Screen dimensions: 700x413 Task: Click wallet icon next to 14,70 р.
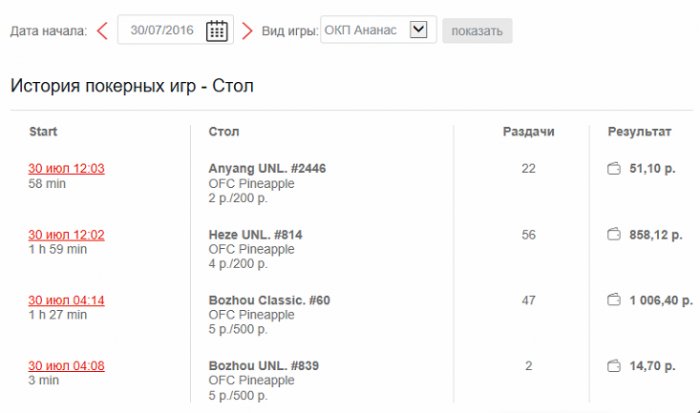point(615,366)
